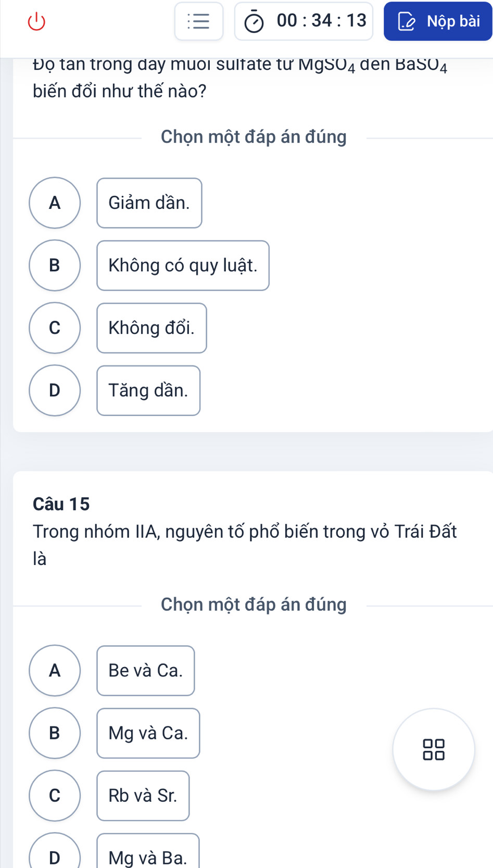Click the Nộp bài submit button
The image size is (493, 868).
point(438,21)
